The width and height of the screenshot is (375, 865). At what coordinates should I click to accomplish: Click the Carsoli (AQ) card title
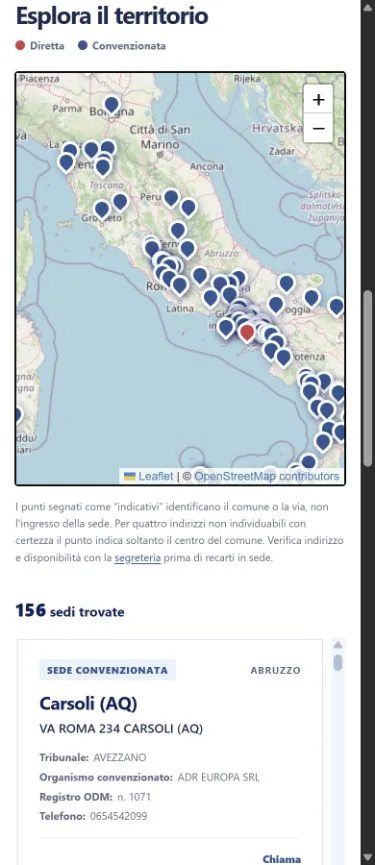point(88,703)
